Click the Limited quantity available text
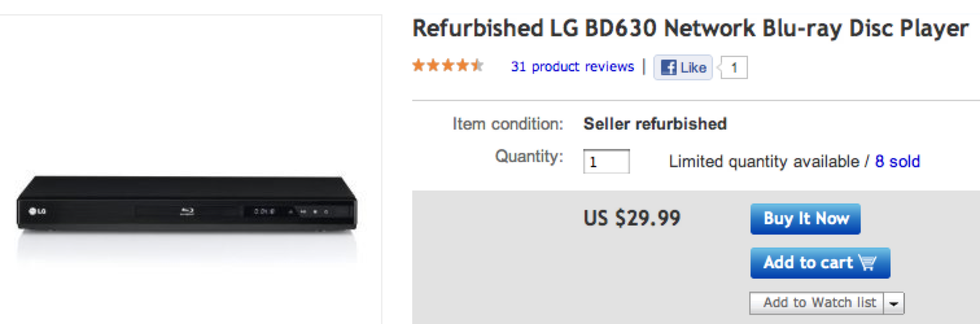This screenshot has height=324, width=980. pyautogui.click(x=763, y=161)
